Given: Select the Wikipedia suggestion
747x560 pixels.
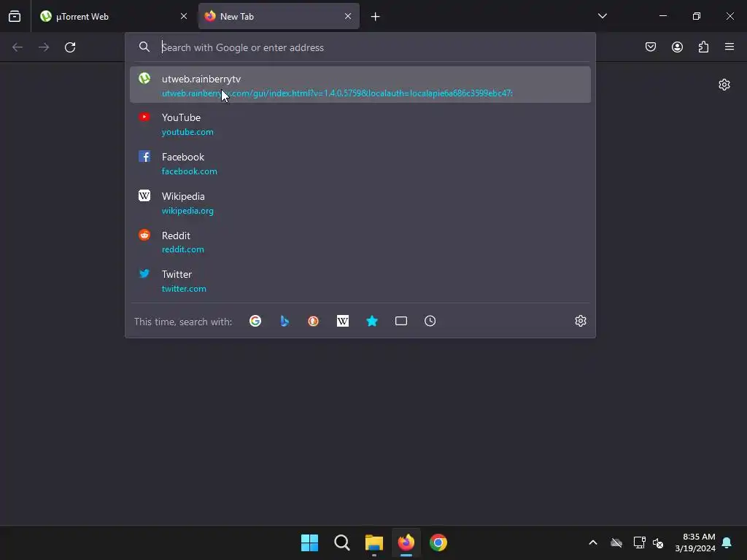Looking at the screenshot, I should tap(360, 203).
